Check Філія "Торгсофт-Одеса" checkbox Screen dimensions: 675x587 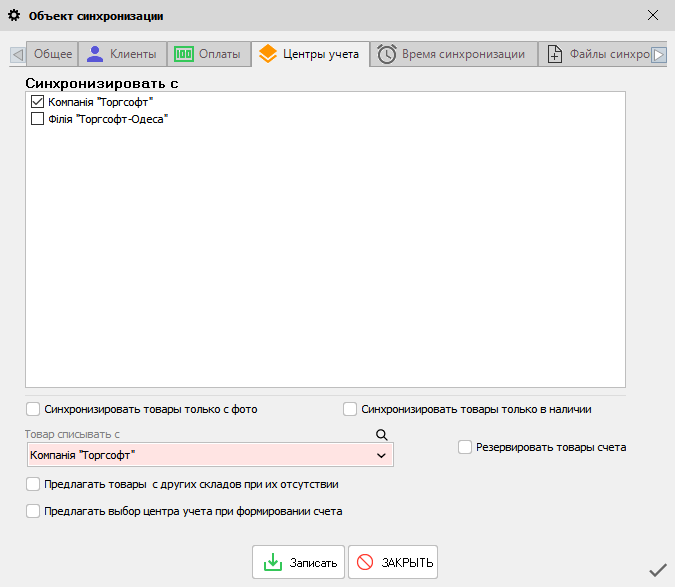37,119
